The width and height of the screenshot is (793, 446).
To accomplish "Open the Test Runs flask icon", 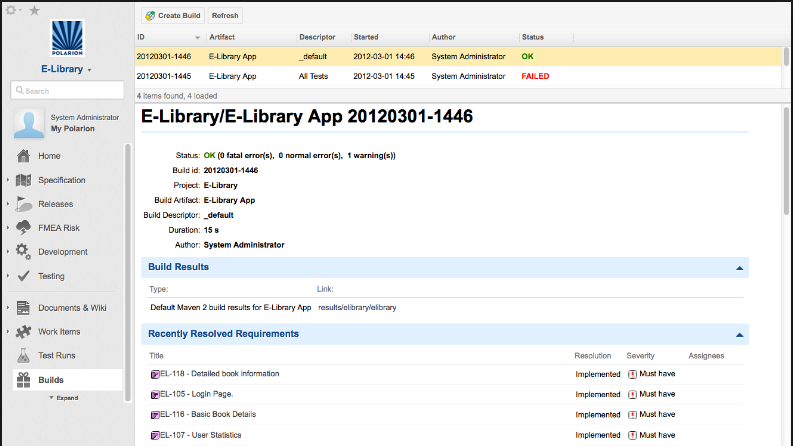I will [24, 356].
